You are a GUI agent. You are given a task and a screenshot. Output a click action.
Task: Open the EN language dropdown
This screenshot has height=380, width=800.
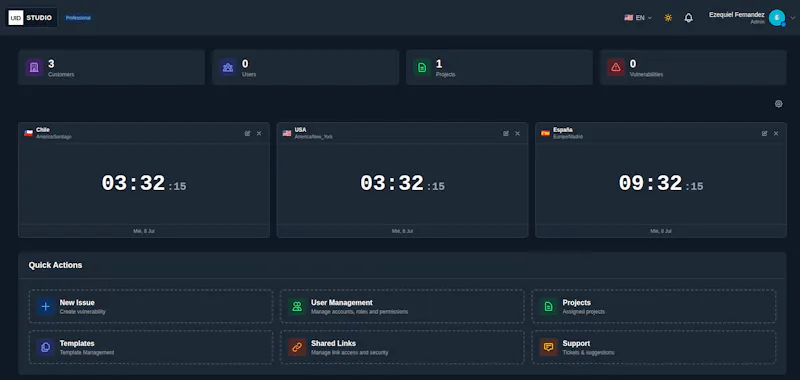(x=638, y=18)
